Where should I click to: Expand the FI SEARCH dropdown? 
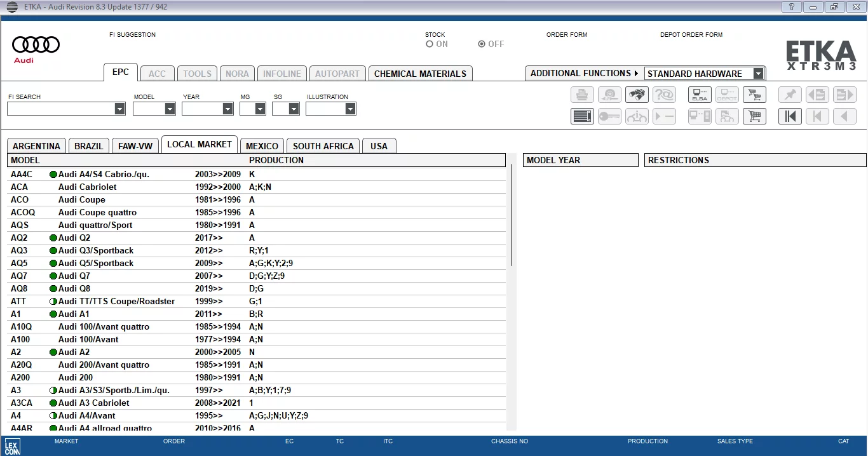click(120, 109)
